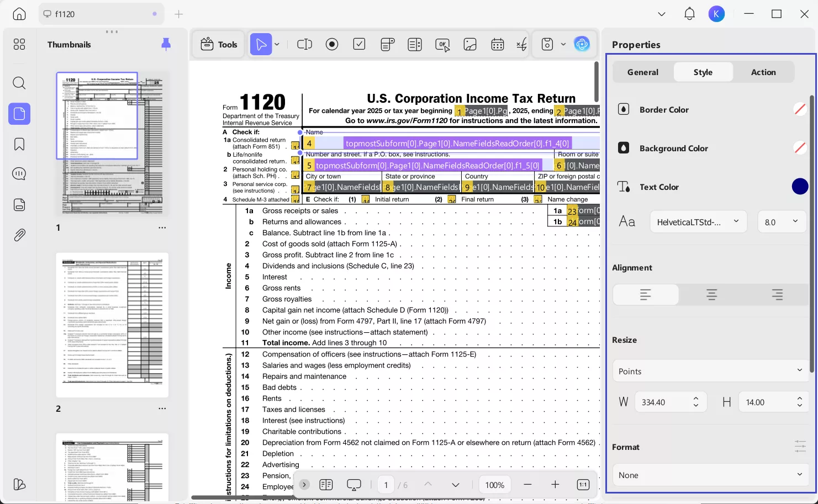The image size is (818, 504).
Task: Select the Signature Field form tool
Action: (x=521, y=44)
